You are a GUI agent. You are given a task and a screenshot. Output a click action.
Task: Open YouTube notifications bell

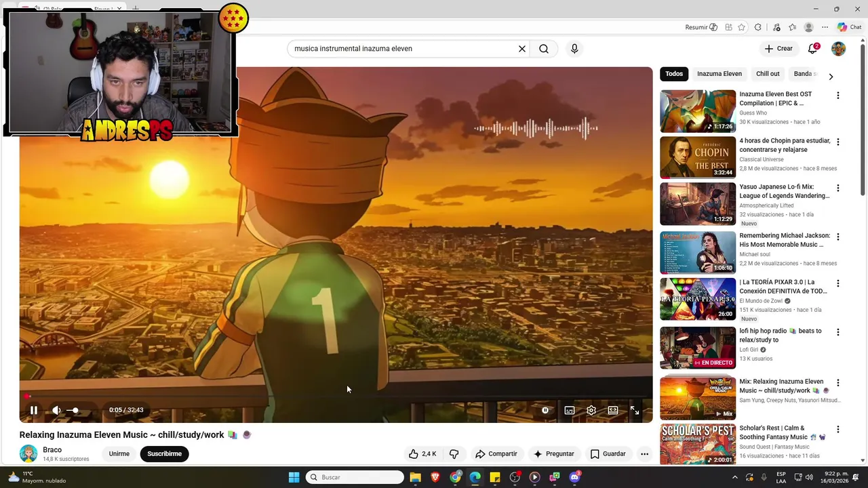tap(812, 49)
